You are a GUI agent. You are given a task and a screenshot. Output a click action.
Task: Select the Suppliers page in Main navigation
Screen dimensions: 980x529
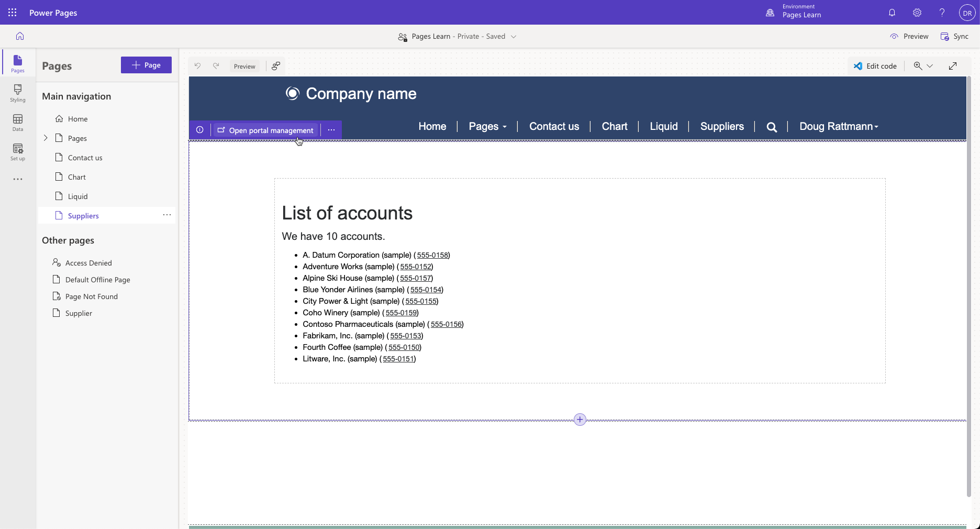tap(83, 215)
